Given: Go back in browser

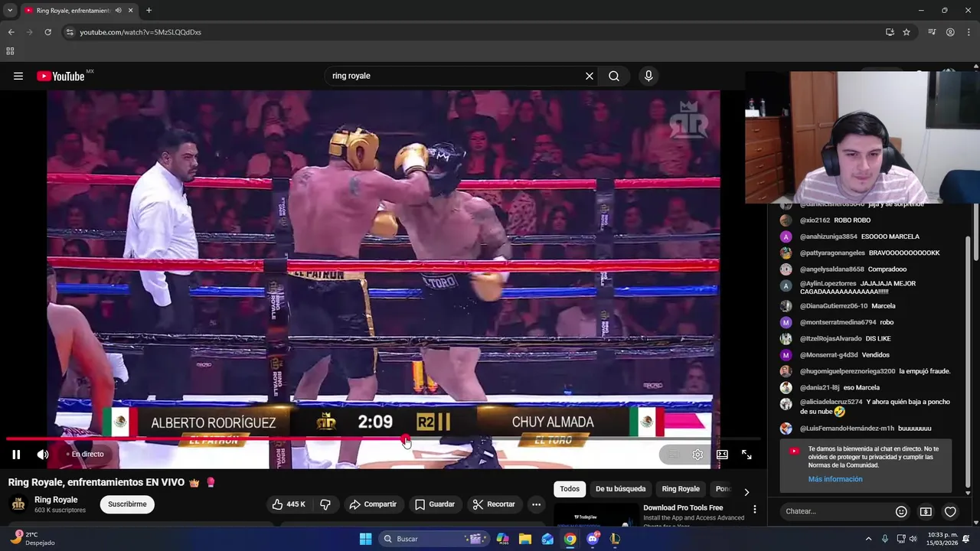Looking at the screenshot, I should 11,32.
